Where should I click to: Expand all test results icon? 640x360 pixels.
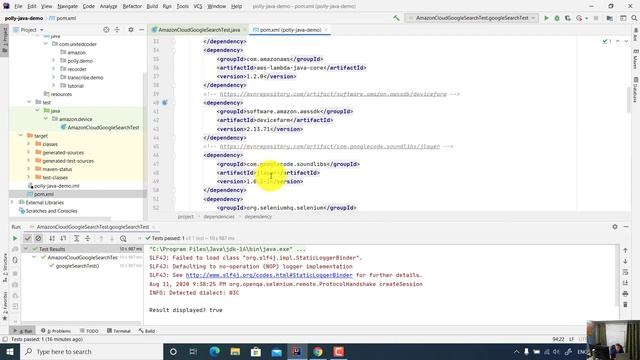(x=76, y=238)
